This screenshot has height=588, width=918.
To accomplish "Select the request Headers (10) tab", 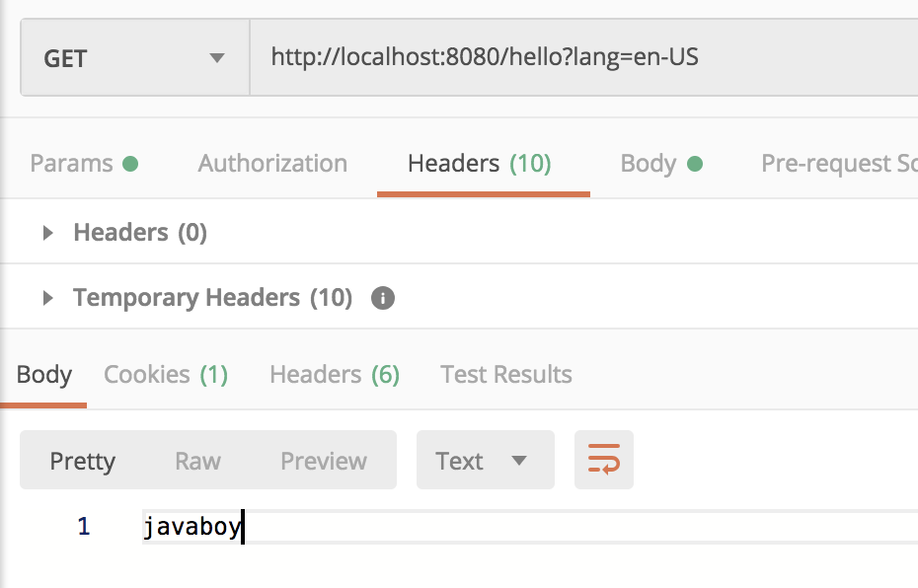I will click(x=480, y=164).
